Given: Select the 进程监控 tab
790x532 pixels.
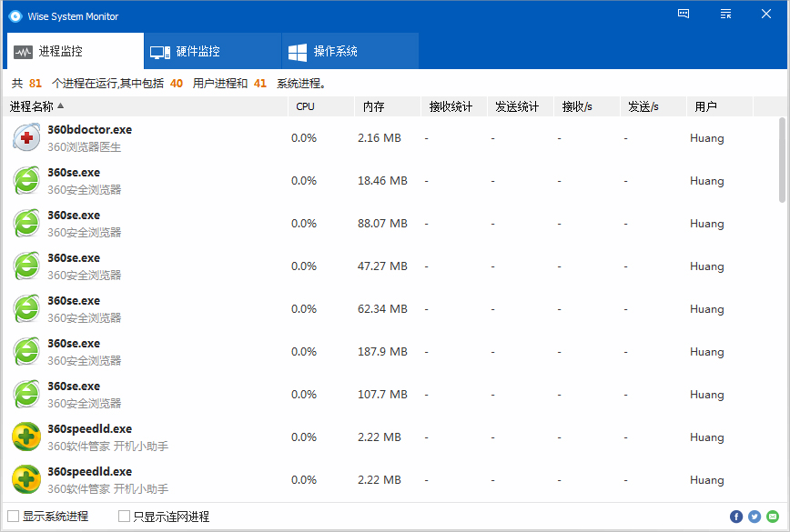Looking at the screenshot, I should coord(75,52).
